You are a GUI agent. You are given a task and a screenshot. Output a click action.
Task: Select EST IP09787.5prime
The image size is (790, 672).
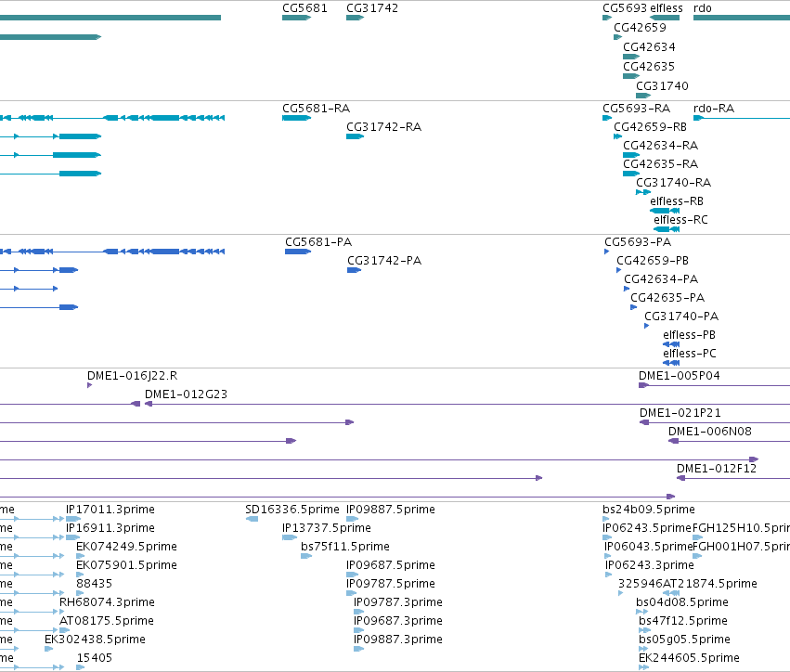[391, 585]
